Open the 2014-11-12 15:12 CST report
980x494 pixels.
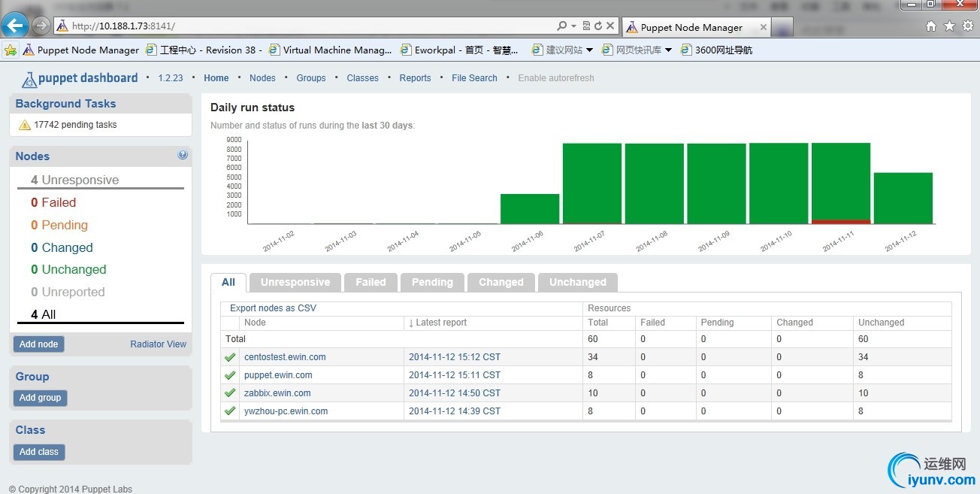pyautogui.click(x=455, y=357)
